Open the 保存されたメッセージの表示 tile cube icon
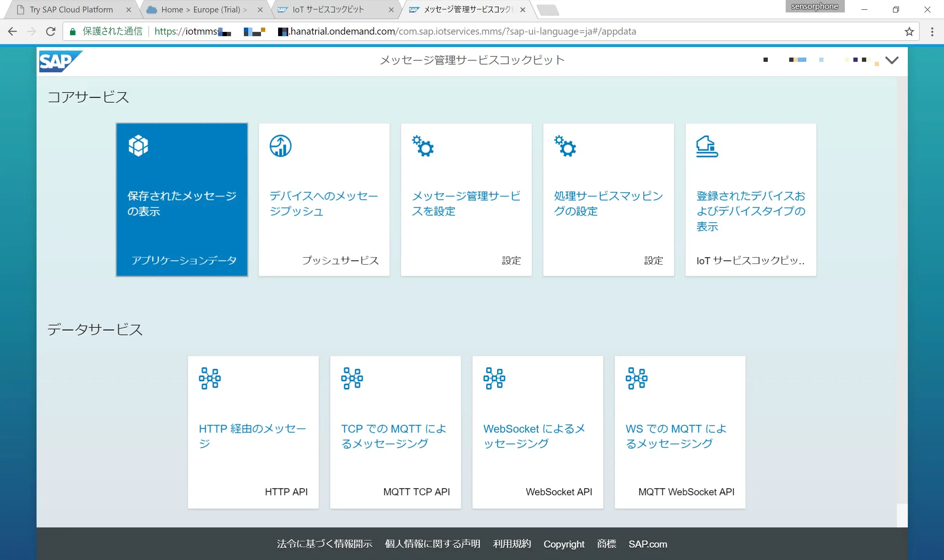This screenshot has height=560, width=944. pyautogui.click(x=138, y=146)
